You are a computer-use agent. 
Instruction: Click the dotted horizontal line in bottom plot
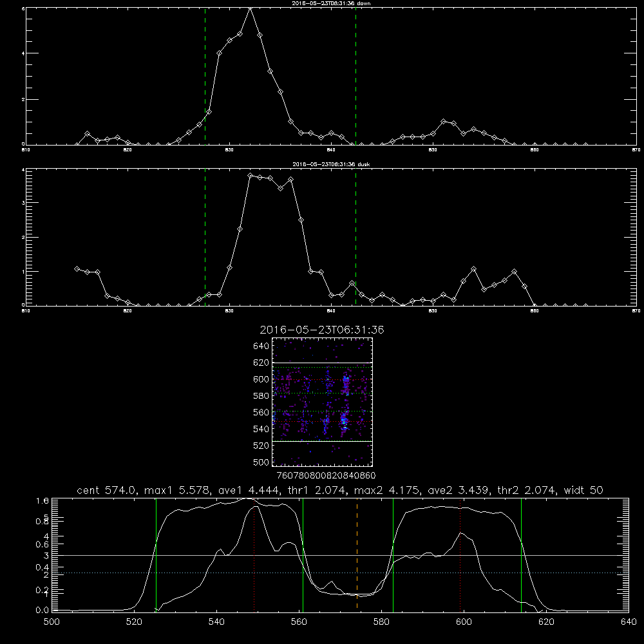coord(340,573)
